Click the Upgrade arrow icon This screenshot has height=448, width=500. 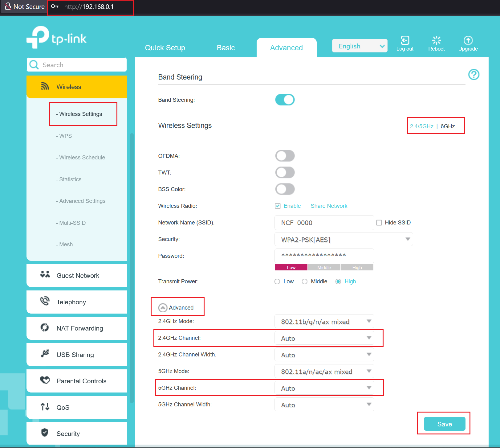point(468,40)
